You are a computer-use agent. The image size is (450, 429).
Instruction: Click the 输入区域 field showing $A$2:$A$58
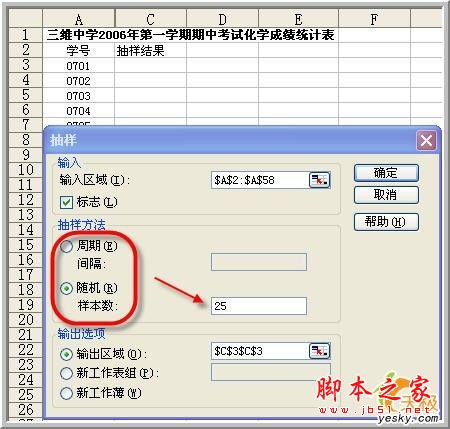pos(260,180)
